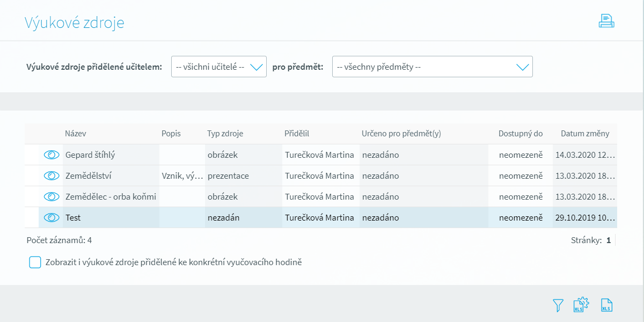This screenshot has height=322, width=644.
Task: Export table with plain XLS icon
Action: [x=606, y=305]
